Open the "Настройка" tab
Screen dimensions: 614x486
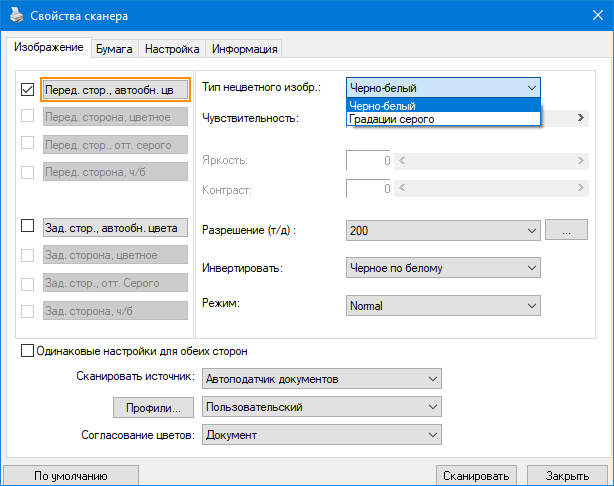[172, 48]
